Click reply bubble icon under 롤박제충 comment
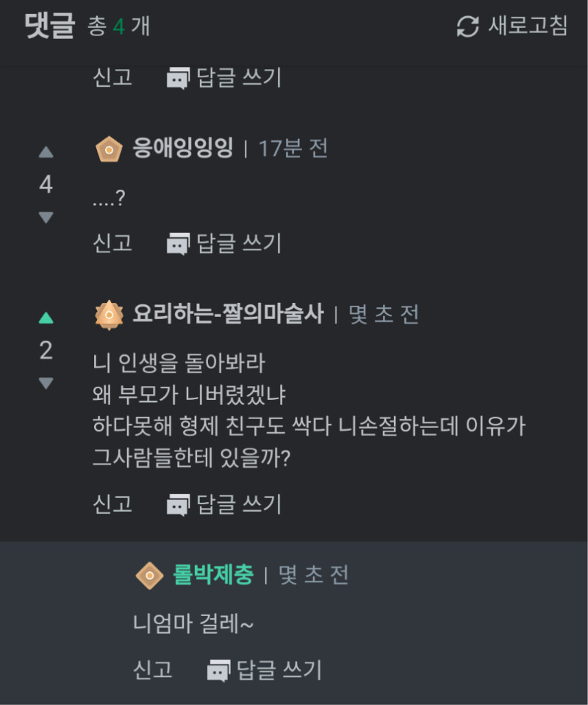The width and height of the screenshot is (588, 705). (x=218, y=670)
